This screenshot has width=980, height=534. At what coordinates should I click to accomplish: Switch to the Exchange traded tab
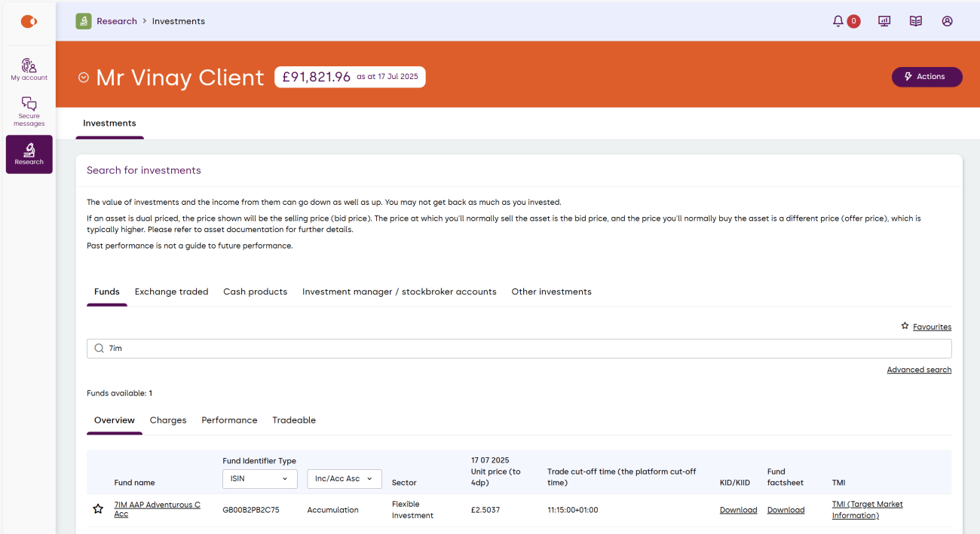coord(171,291)
